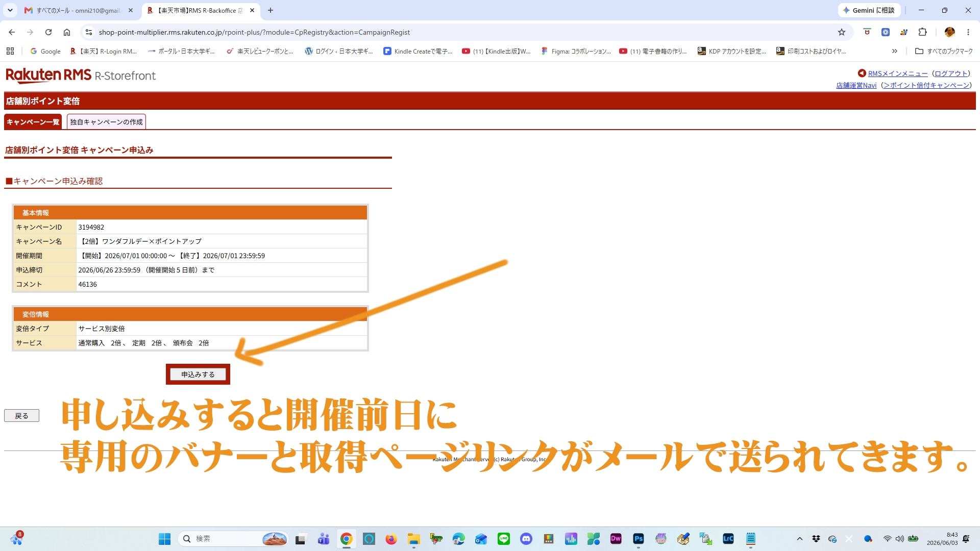The width and height of the screenshot is (980, 551).
Task: Open the RMSメインメニュー link
Action: [898, 73]
